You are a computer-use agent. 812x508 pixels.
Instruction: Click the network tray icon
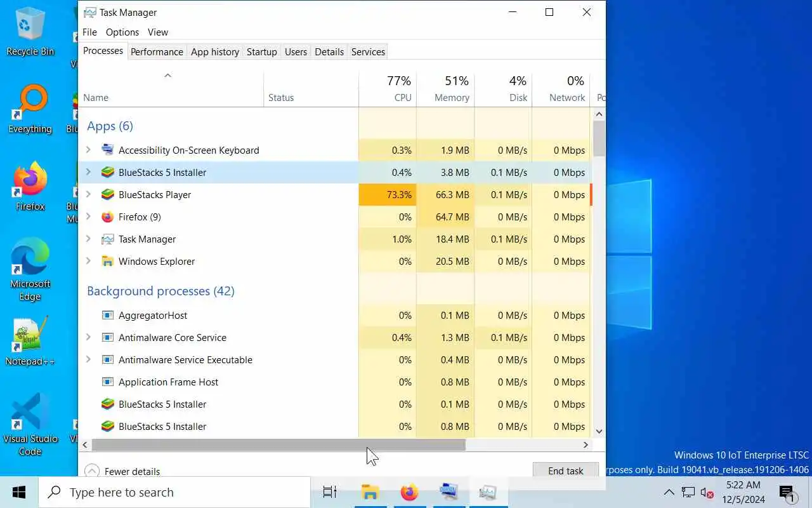click(688, 492)
